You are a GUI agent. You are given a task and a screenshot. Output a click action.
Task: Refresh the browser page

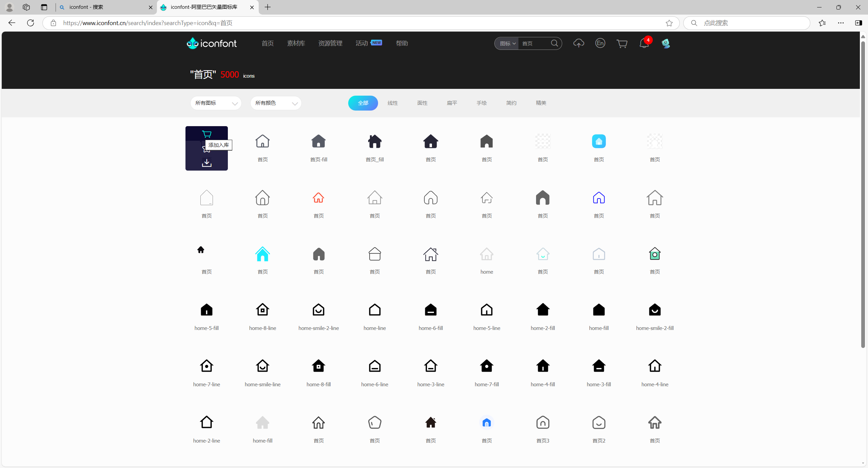point(31,23)
